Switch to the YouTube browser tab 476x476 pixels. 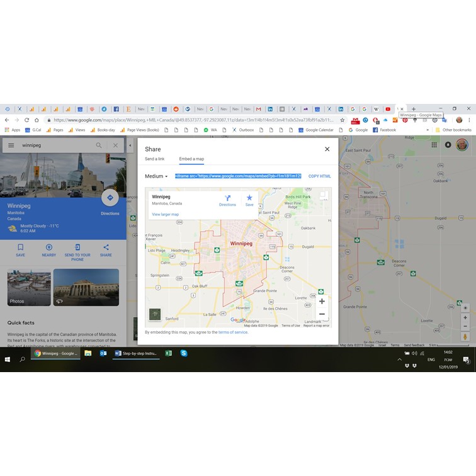[x=388, y=109]
